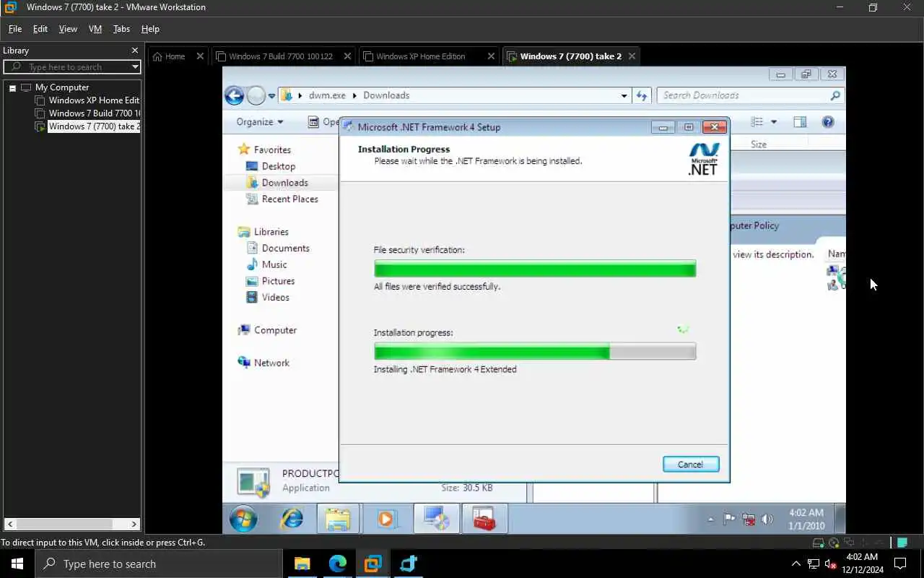Open Internet Explorer in the guest taskbar
Viewport: 924px width, 578px height.
pyautogui.click(x=292, y=519)
